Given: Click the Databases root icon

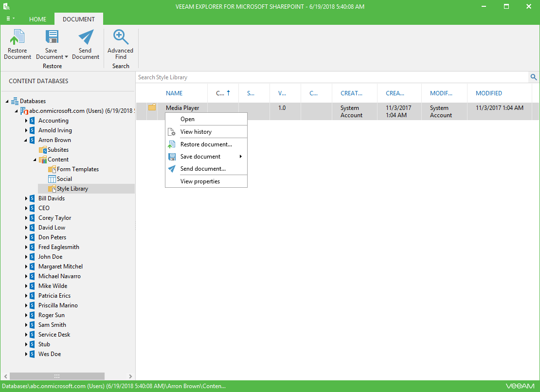Looking at the screenshot, I should point(15,101).
